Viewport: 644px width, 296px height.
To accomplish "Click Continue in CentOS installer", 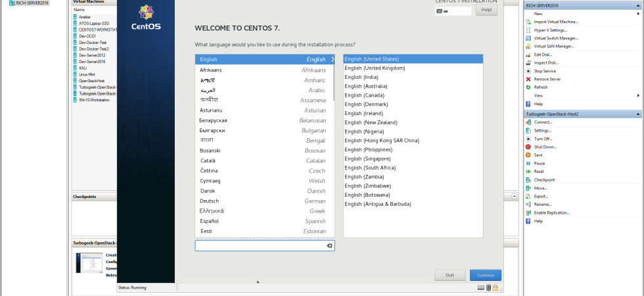I will [486, 275].
